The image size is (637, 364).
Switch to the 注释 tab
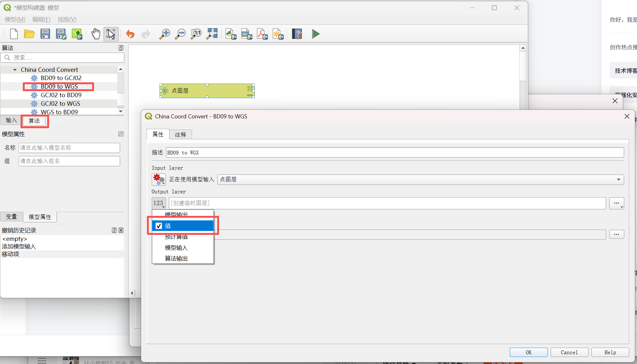[x=180, y=135]
